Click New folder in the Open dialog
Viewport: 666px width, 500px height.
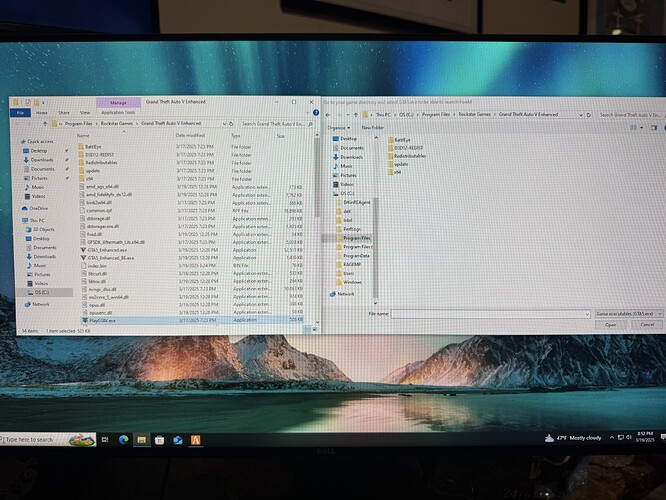373,127
